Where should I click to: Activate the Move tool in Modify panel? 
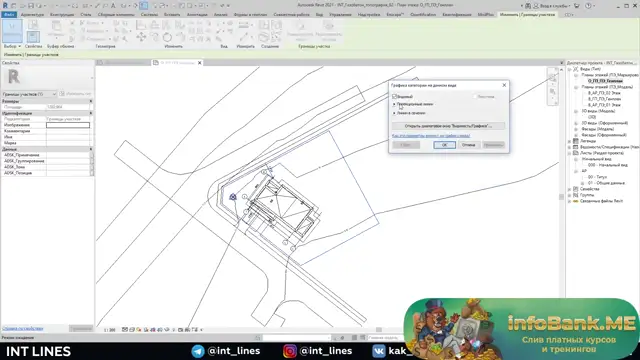(141, 37)
